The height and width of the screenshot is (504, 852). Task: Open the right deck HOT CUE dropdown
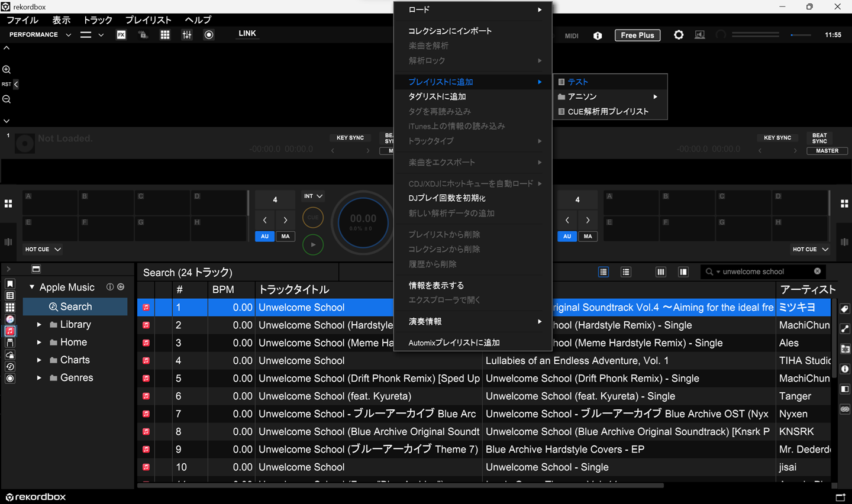point(811,250)
